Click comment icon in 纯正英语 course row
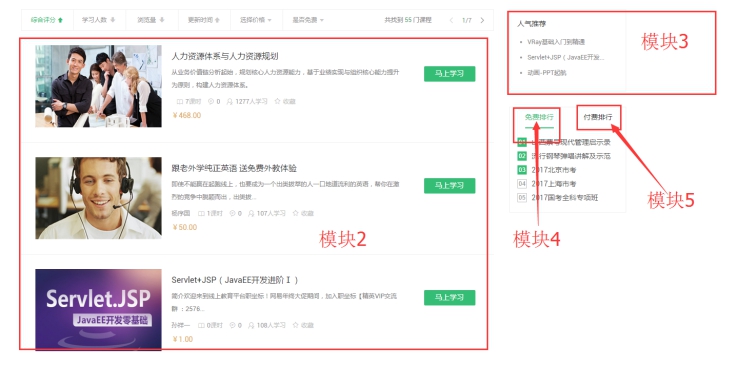This screenshot has width=738, height=365. pos(232,214)
